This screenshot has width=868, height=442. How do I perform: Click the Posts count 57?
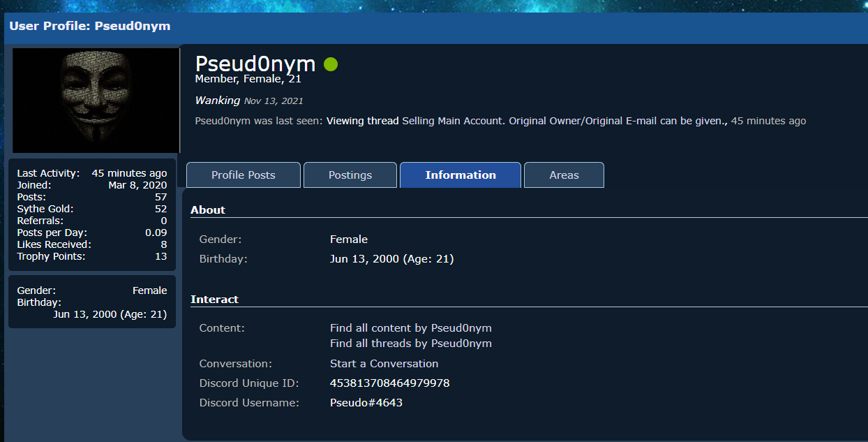pos(161,197)
